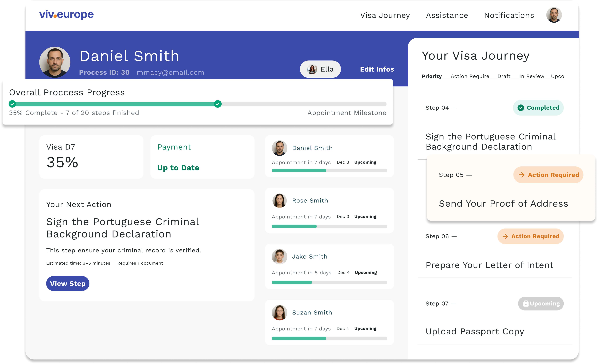Click Action Required badge on Step 05
The image size is (598, 364).
click(548, 175)
